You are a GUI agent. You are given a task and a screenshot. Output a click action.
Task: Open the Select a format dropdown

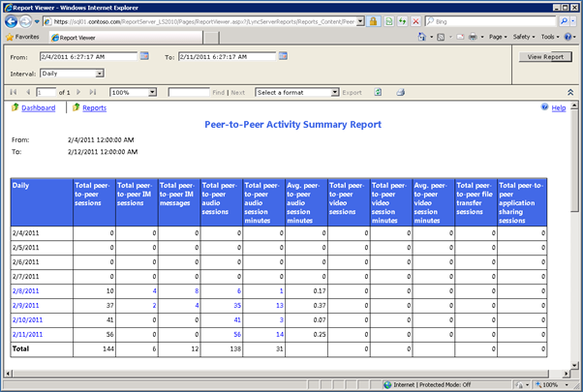pyautogui.click(x=333, y=93)
